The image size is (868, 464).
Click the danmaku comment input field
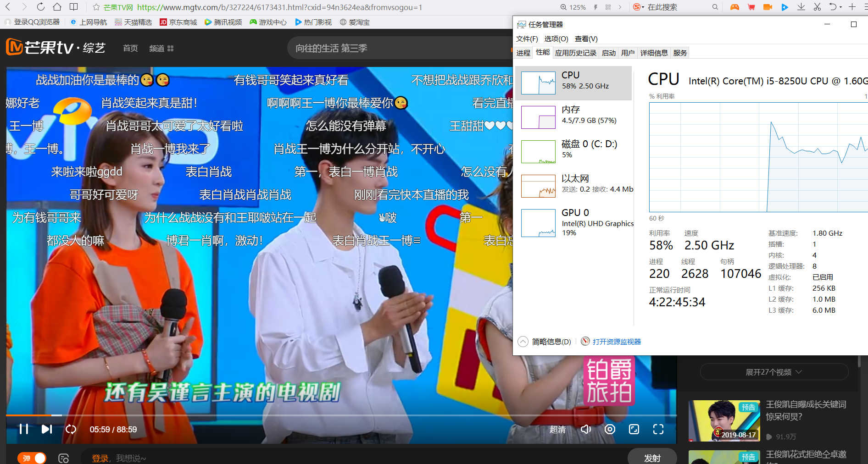(353, 458)
